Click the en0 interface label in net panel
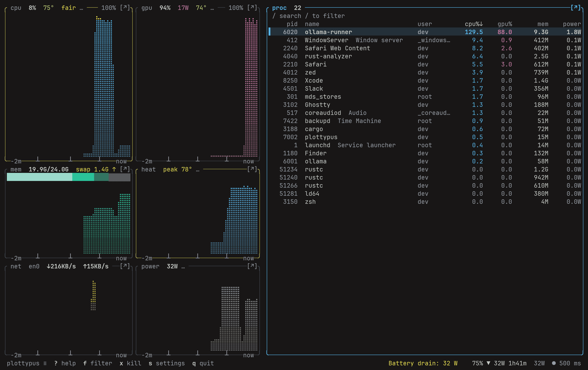The width and height of the screenshot is (588, 370). click(34, 266)
